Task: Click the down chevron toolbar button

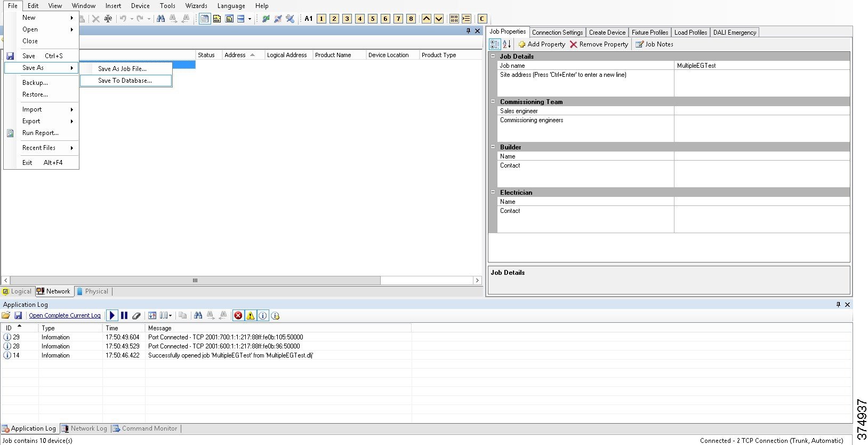Action: 439,19
